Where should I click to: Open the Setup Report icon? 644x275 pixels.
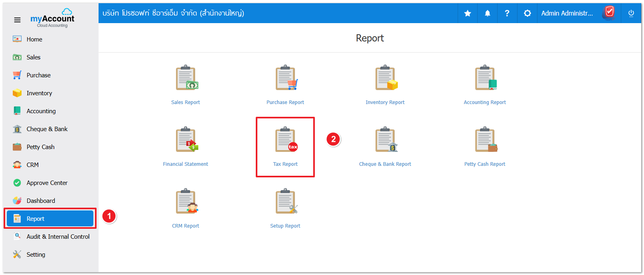pos(286,202)
